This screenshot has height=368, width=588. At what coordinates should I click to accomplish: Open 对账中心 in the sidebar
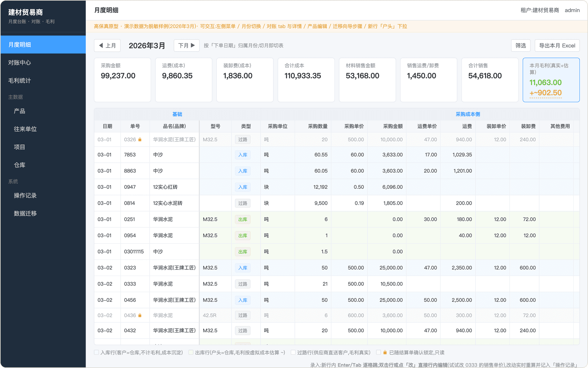pyautogui.click(x=43, y=63)
